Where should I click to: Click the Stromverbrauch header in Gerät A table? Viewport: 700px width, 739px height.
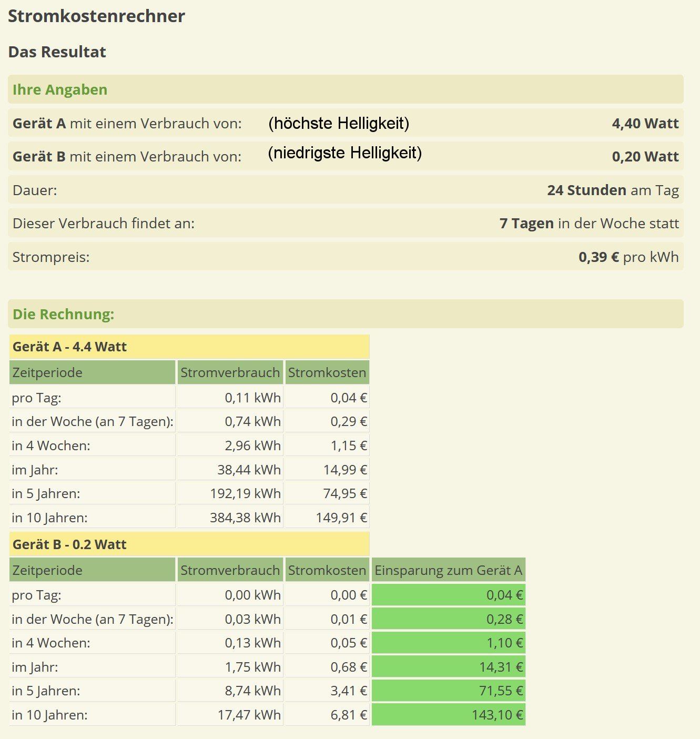(230, 372)
